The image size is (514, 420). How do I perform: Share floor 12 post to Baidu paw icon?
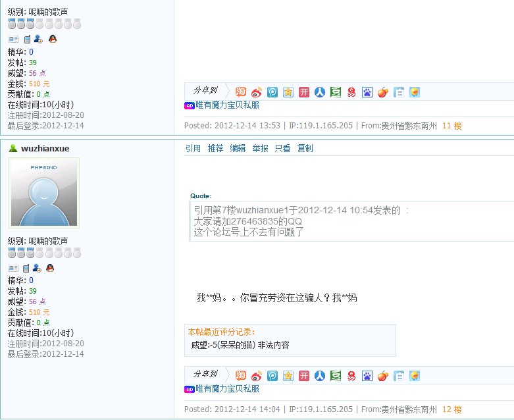(x=367, y=376)
